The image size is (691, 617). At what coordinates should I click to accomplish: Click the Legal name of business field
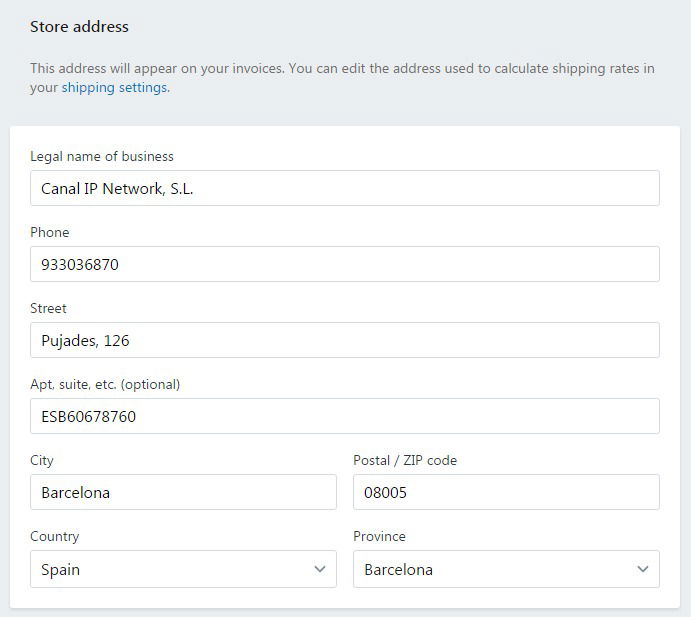click(344, 188)
